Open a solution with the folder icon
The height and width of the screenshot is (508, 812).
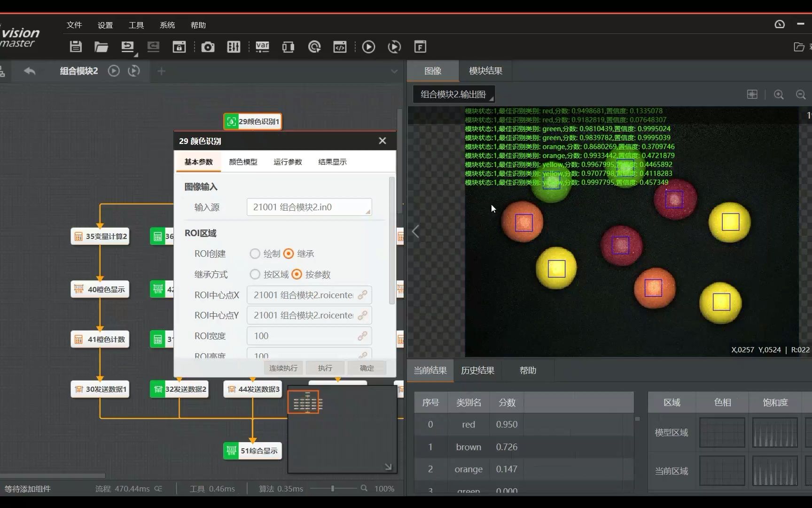click(x=101, y=47)
